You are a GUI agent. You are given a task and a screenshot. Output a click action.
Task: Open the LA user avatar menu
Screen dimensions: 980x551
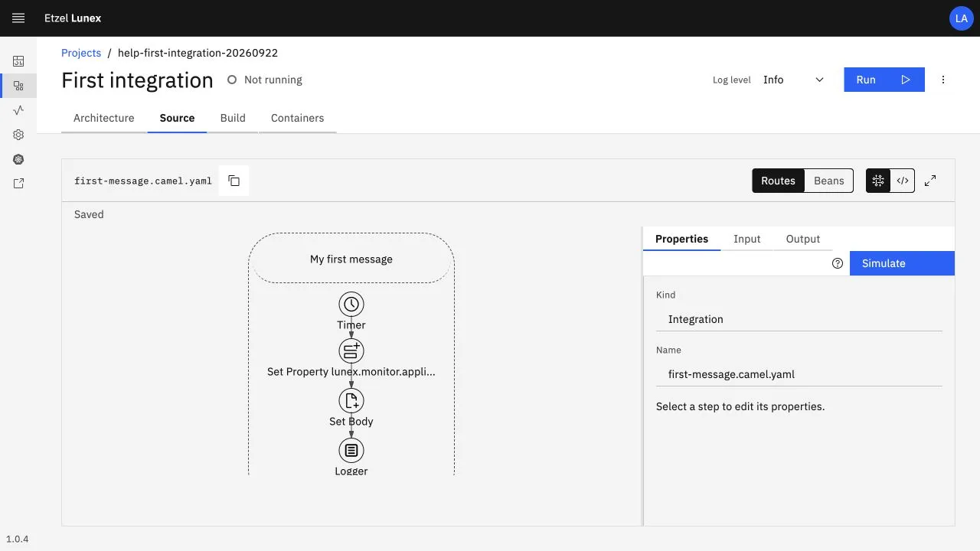click(x=961, y=18)
